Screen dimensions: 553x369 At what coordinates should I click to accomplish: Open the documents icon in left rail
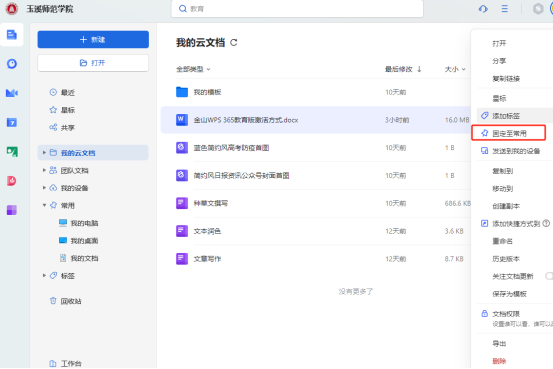pyautogui.click(x=12, y=35)
